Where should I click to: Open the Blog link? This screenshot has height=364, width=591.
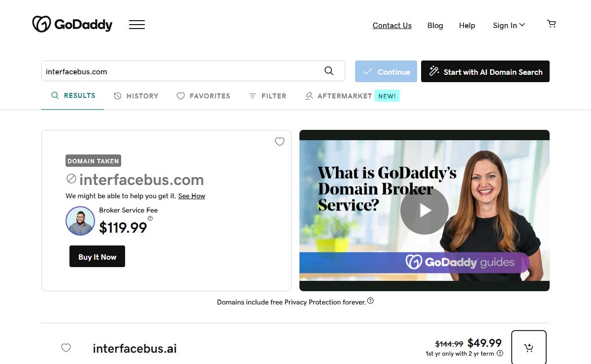(435, 26)
